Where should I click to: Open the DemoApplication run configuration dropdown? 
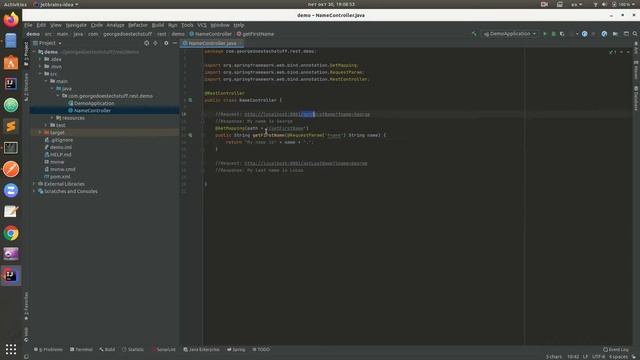coord(510,34)
